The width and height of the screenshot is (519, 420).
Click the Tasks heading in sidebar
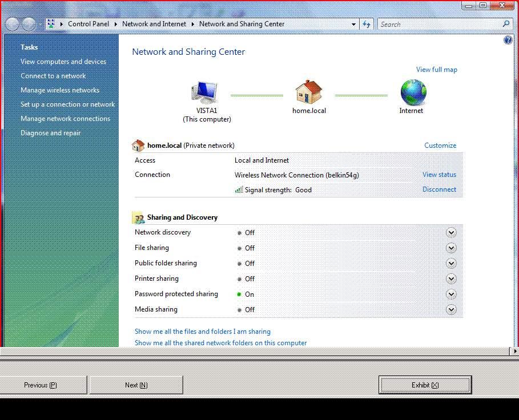pos(29,47)
